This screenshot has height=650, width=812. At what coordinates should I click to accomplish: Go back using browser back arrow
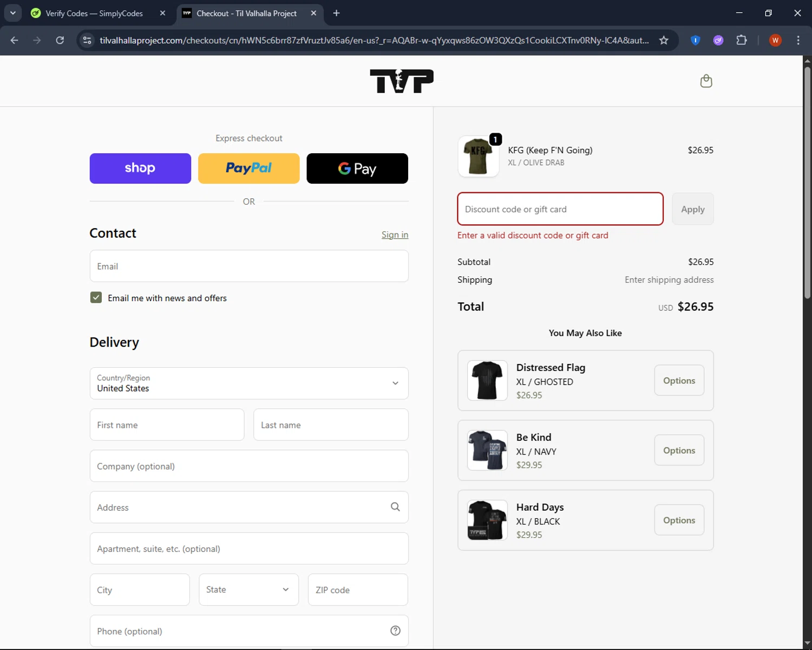click(14, 40)
